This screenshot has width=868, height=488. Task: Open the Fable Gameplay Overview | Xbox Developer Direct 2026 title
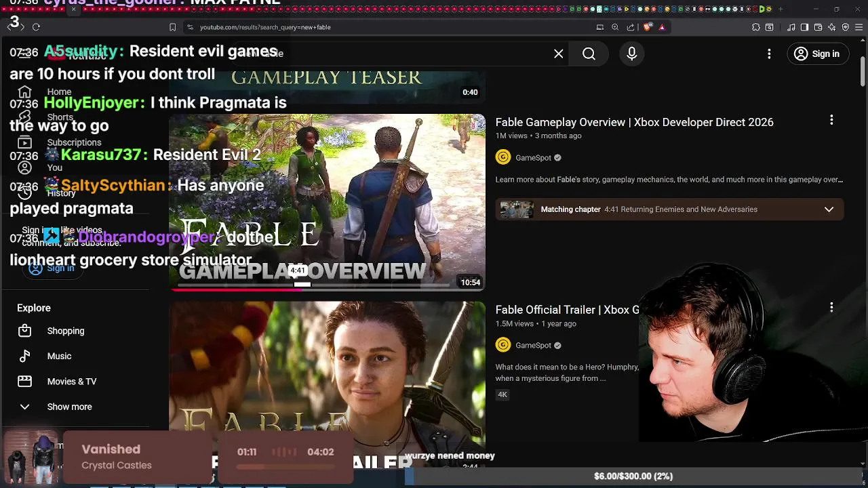click(634, 122)
